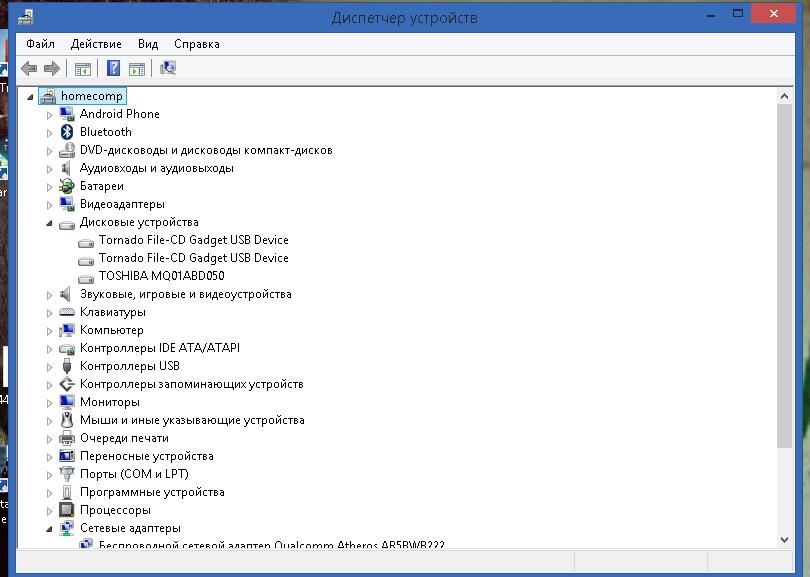The width and height of the screenshot is (810, 577).
Task: Collapse the Сетевые адаптеры node
Action: [49, 528]
